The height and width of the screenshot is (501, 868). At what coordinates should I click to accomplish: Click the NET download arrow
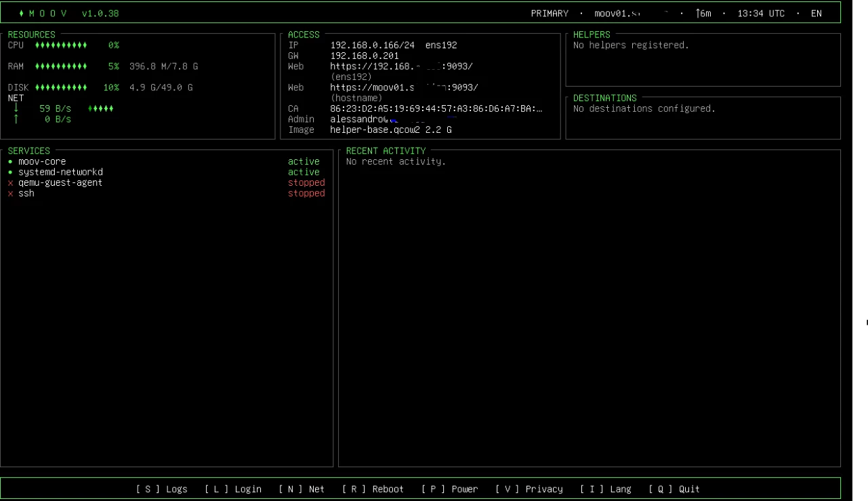[x=16, y=108]
